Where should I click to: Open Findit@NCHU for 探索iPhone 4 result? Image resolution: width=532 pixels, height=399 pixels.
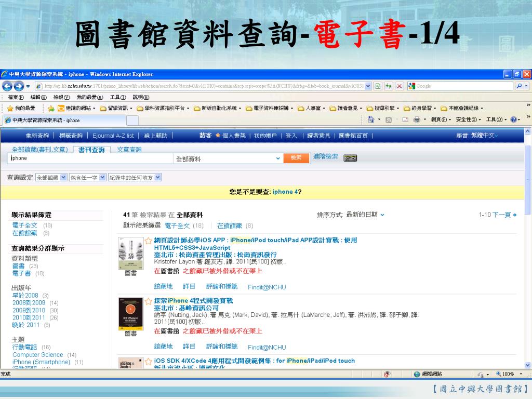(x=267, y=348)
